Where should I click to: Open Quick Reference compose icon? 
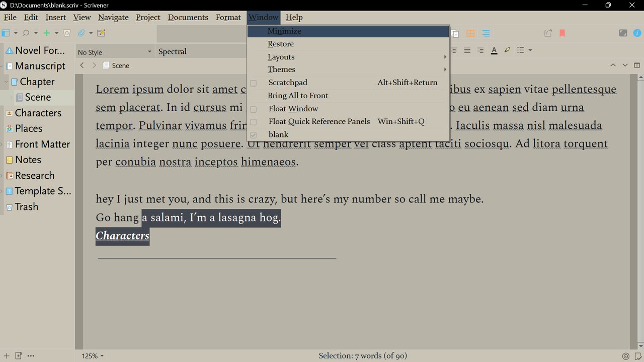tap(101, 33)
